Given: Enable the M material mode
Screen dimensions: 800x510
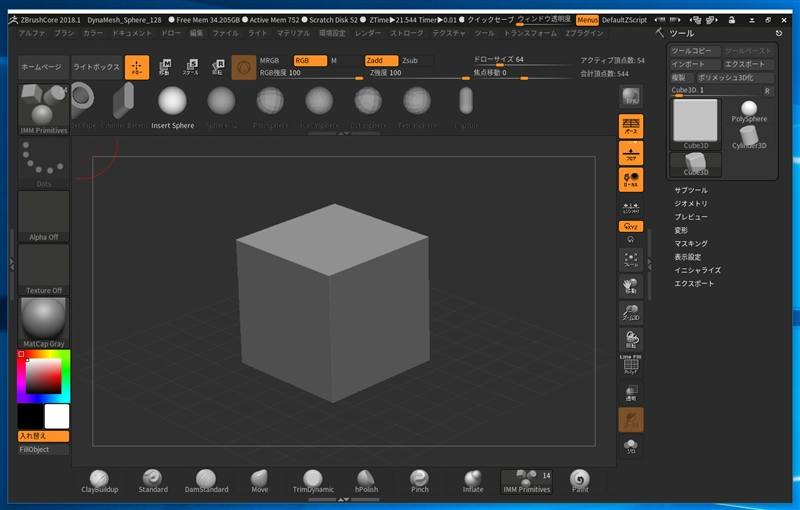Looking at the screenshot, I should pyautogui.click(x=345, y=60).
